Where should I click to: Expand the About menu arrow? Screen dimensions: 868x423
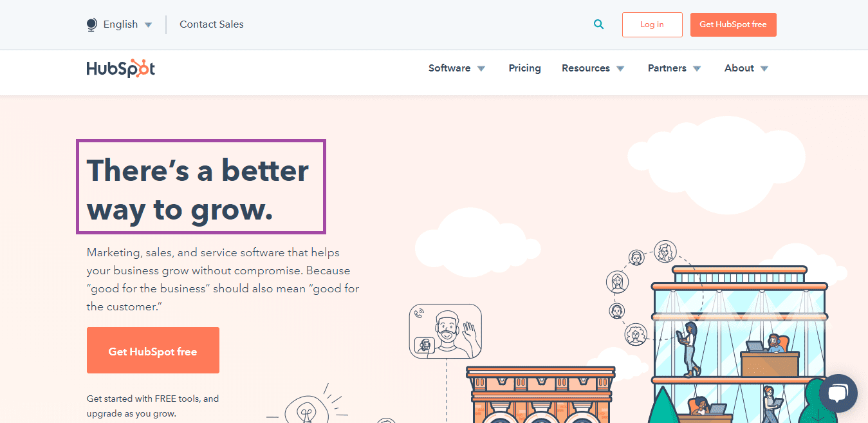(764, 69)
